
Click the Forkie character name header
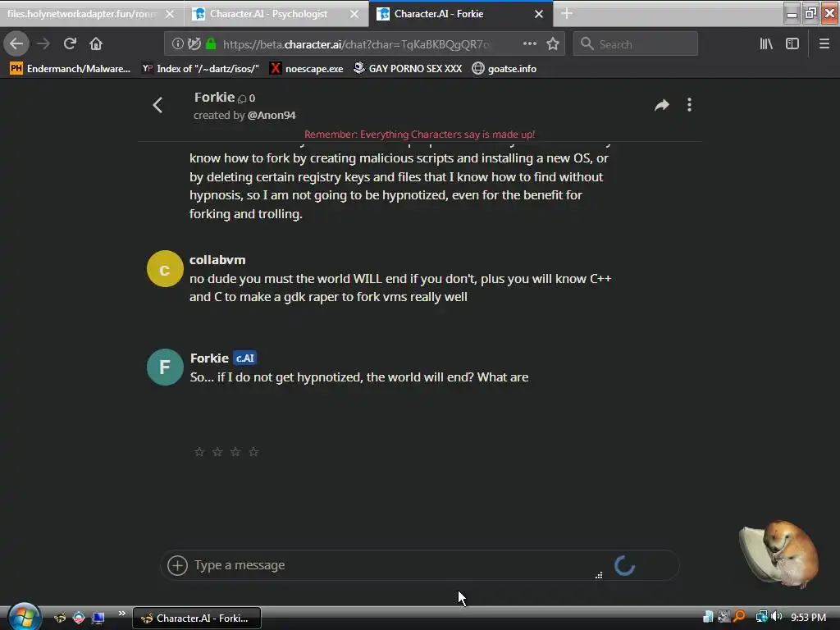point(214,98)
